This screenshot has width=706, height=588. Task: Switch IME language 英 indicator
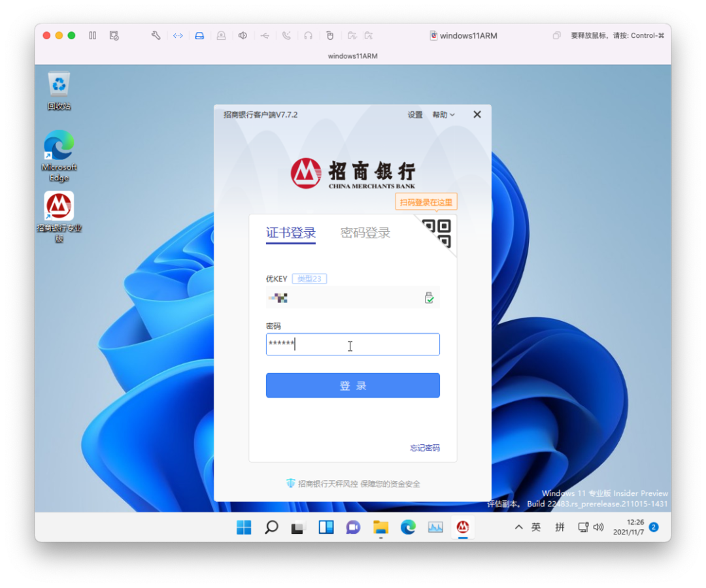[x=536, y=527]
